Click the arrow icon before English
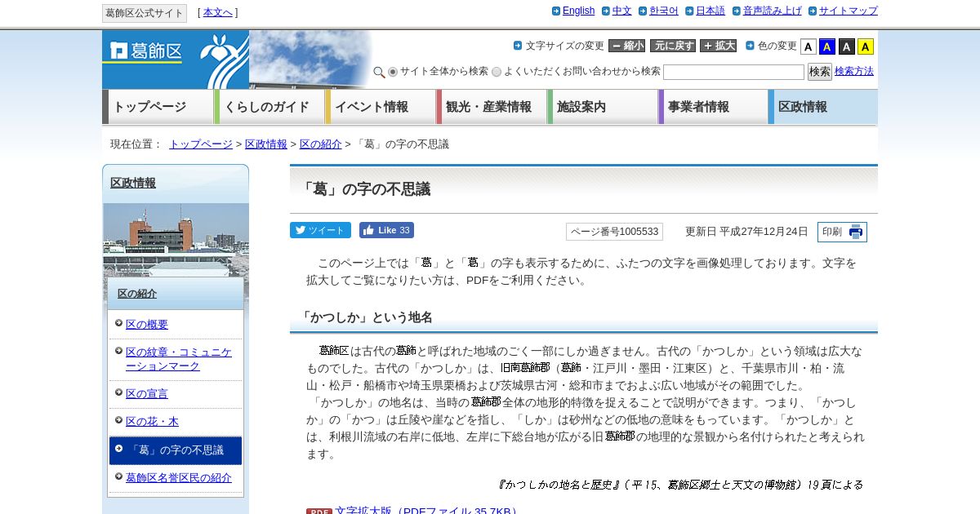Image resolution: width=980 pixels, height=514 pixels. pyautogui.click(x=556, y=11)
